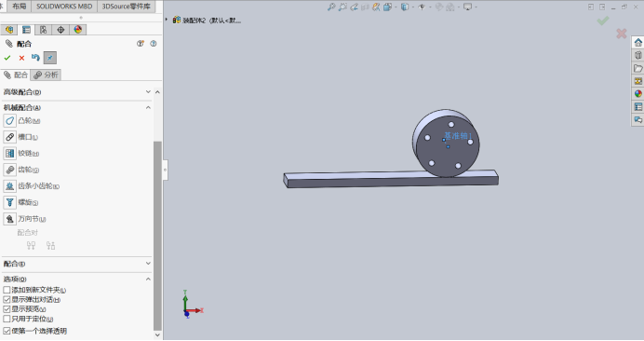Confirm with large green check in viewport corner
644x341 pixels.
tap(603, 20)
